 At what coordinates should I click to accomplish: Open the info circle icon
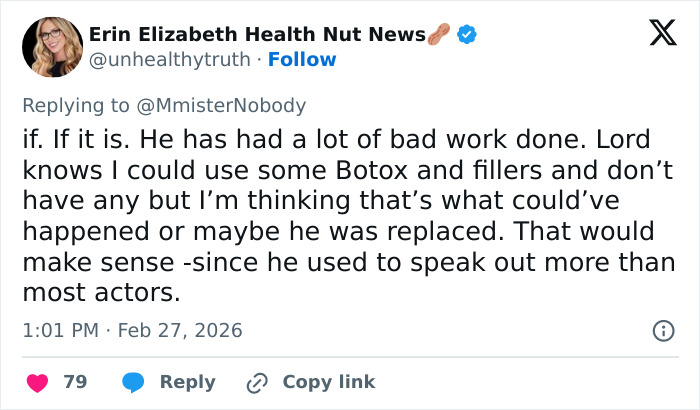click(662, 330)
